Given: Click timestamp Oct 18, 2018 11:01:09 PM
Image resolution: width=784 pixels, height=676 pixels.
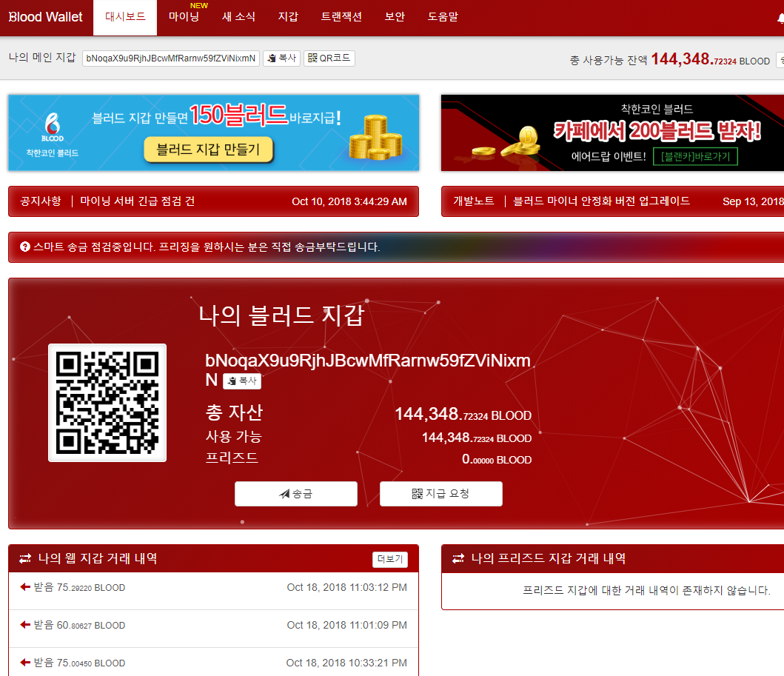Looking at the screenshot, I should tap(347, 625).
